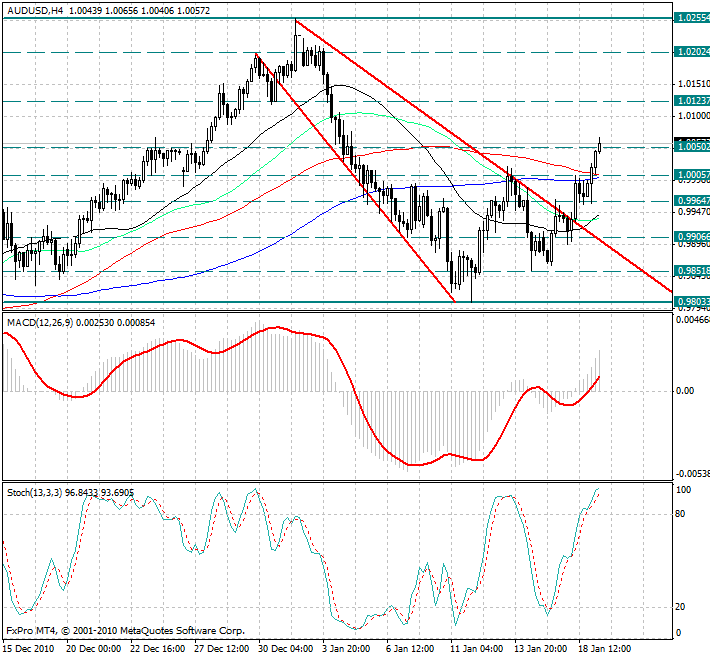
Task: Click the 3 Jan 20:00 date label
Action: coord(346,649)
